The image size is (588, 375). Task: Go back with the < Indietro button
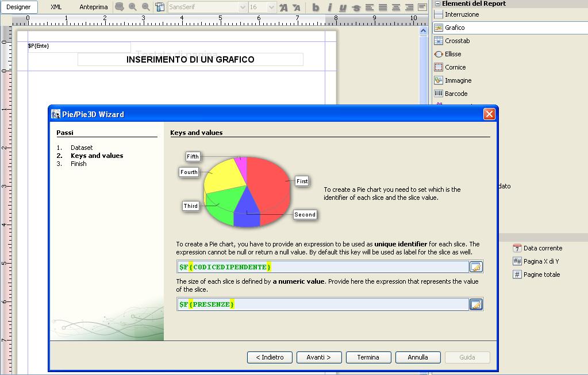[270, 357]
